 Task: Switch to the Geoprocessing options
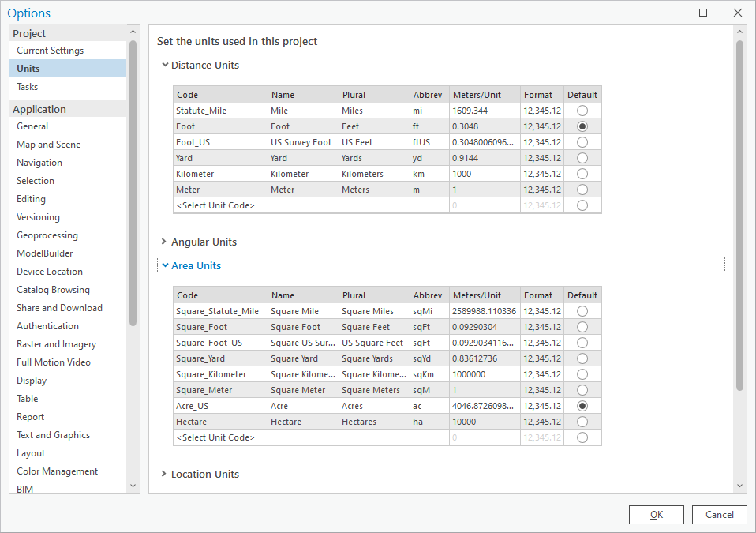pos(47,235)
